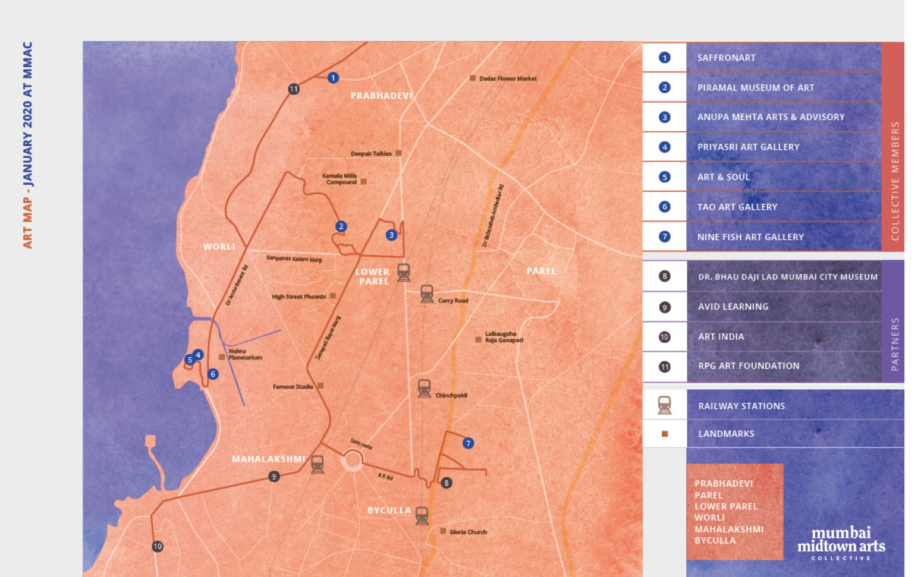Screen dimensions: 924x577
Task: Click the PRIYASRI ART GALLERY legend text
Action: point(748,147)
